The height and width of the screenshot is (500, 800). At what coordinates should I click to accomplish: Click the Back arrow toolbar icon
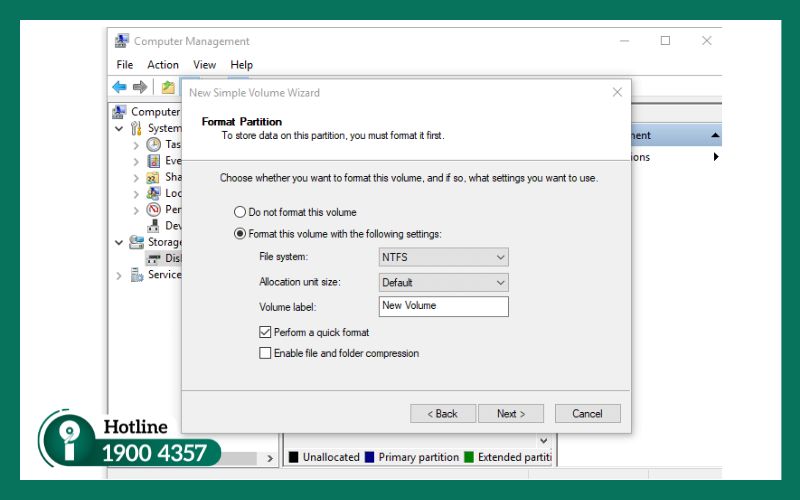coord(120,87)
